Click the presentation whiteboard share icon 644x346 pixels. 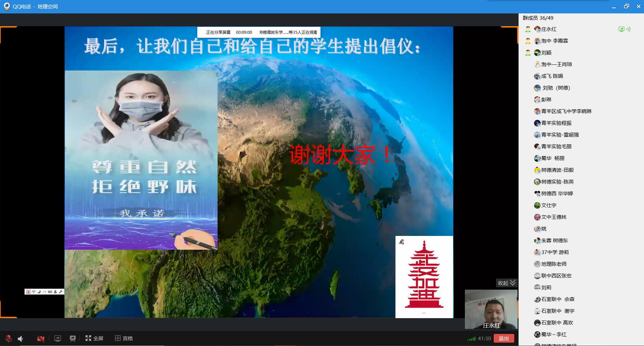coord(72,338)
